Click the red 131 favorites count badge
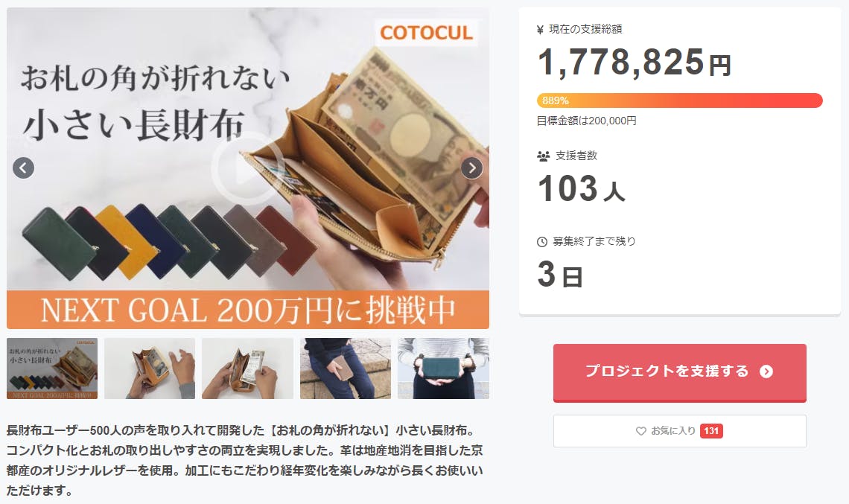This screenshot has height=504, width=849. click(711, 431)
